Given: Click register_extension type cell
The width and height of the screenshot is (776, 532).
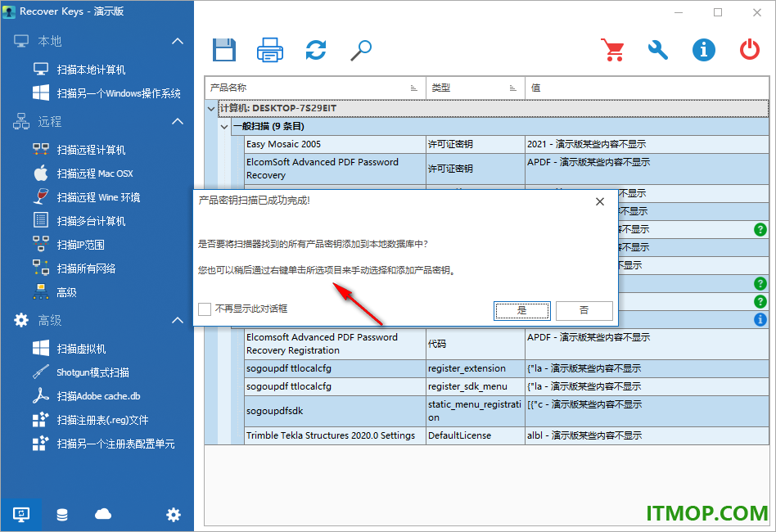Looking at the screenshot, I should (x=475, y=368).
